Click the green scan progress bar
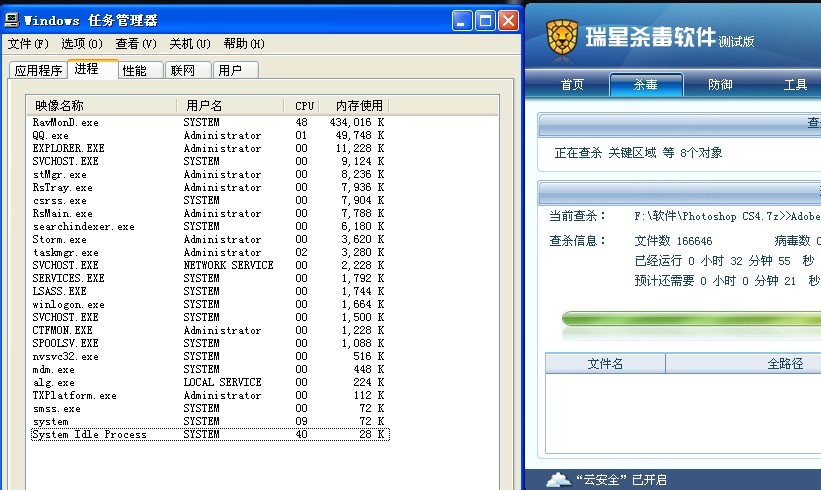 tap(691, 318)
